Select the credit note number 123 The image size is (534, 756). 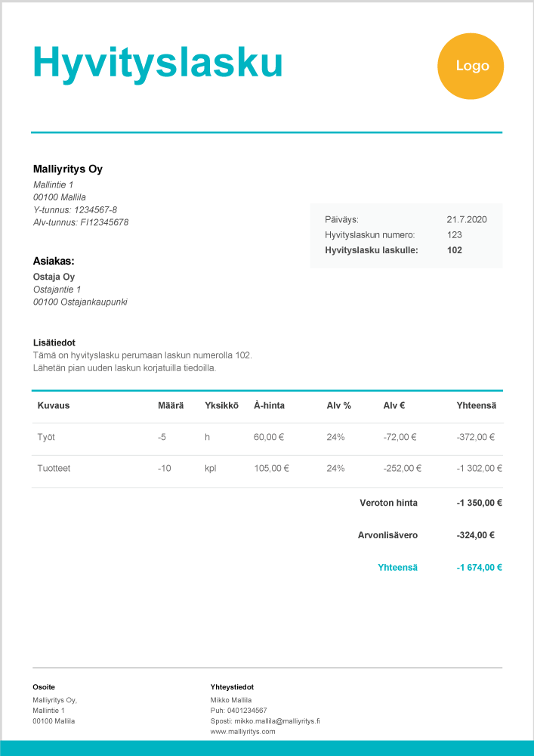454,234
